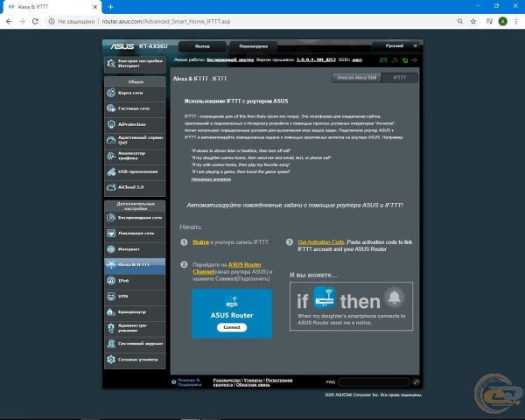Viewport: 525px width, 420px height.
Task: Open LAN (Локальная сеть) settings
Action: coord(135,233)
